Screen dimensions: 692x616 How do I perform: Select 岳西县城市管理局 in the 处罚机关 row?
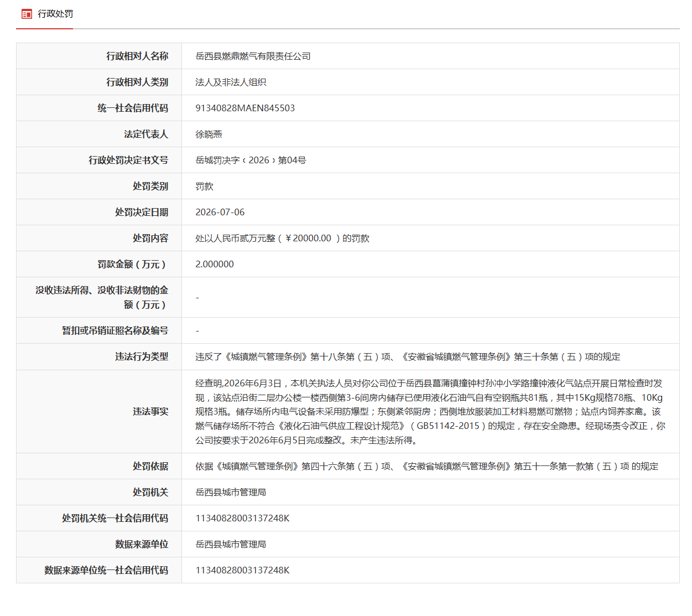(x=231, y=493)
